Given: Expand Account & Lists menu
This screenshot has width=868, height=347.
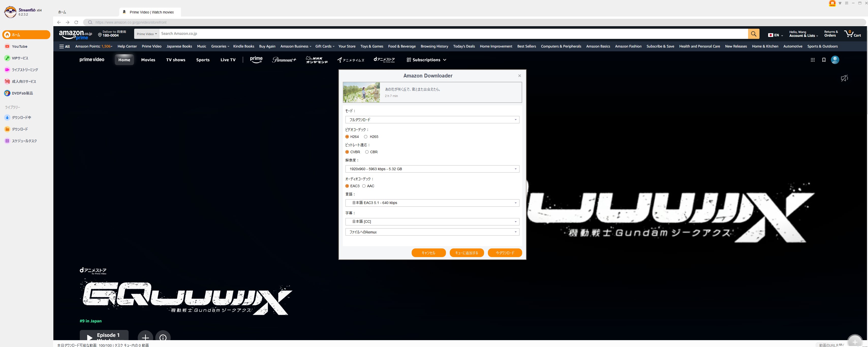Looking at the screenshot, I should [803, 34].
